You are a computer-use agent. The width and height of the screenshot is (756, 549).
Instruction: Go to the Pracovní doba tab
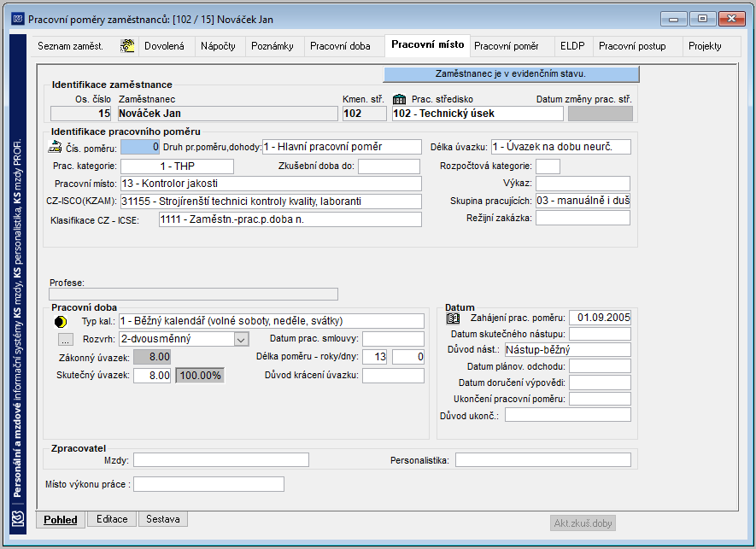tap(340, 46)
